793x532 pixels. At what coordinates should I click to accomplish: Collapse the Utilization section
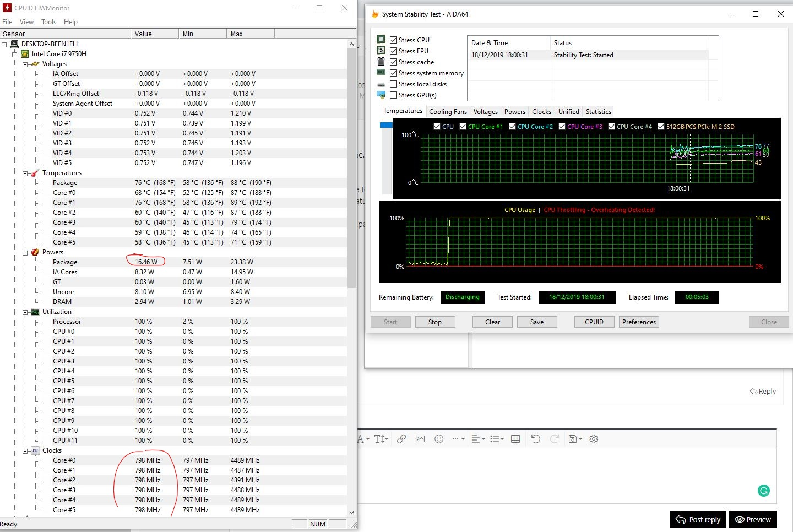click(x=25, y=312)
